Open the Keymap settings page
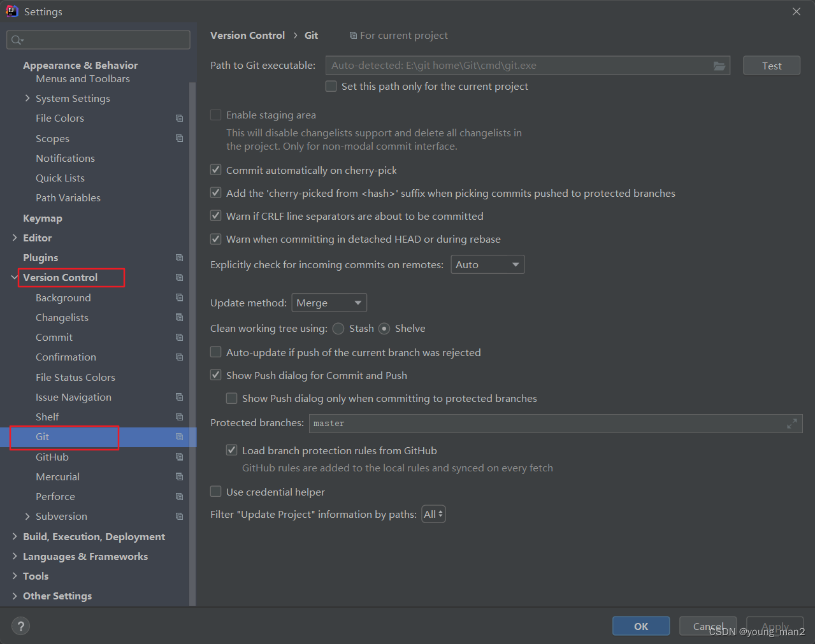 coord(43,218)
